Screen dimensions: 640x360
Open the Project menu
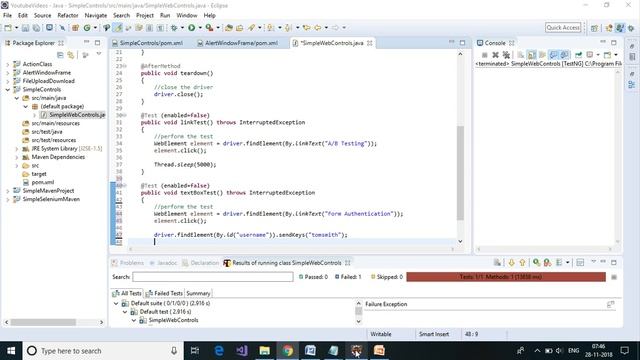point(145,15)
